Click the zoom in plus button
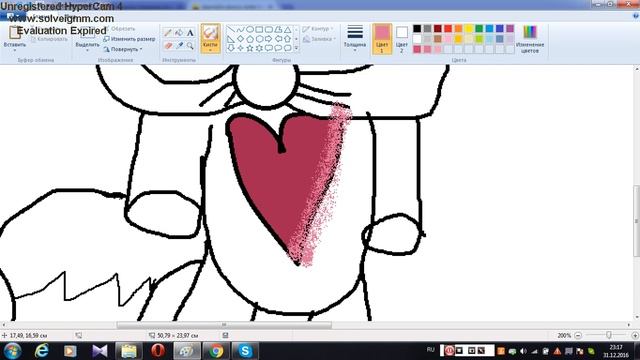 click(x=635, y=336)
